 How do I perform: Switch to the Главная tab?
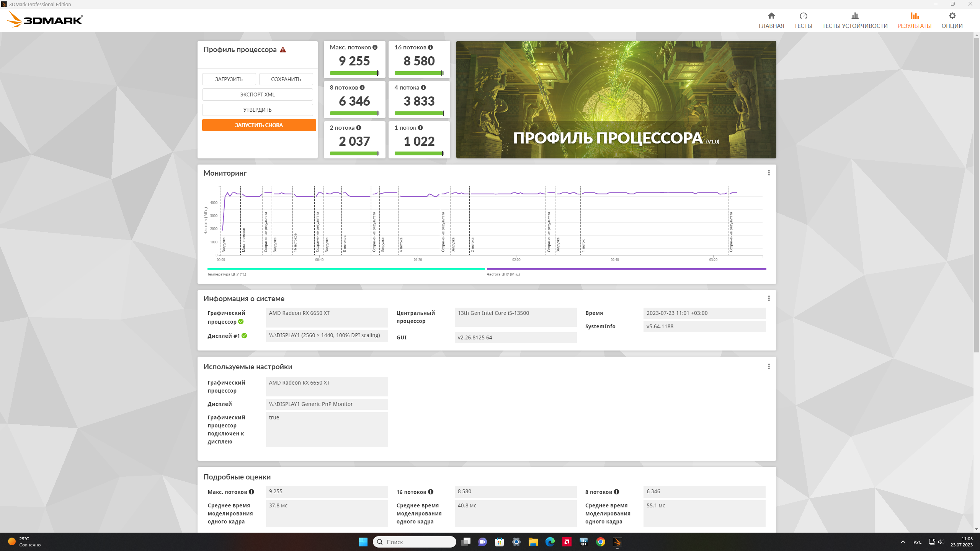[x=771, y=20]
